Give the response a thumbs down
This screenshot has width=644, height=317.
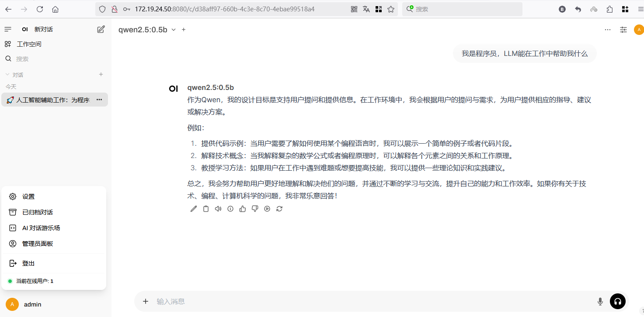coord(255,209)
